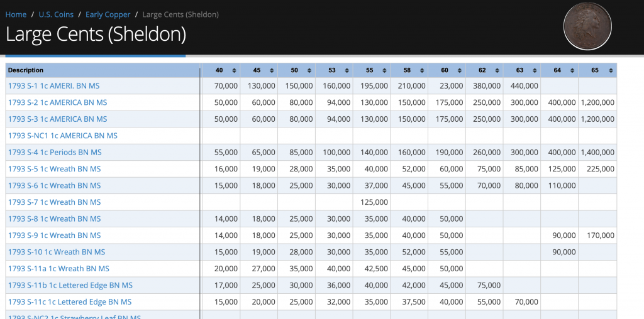Sort by grade 50 column arrows
Image resolution: width=644 pixels, height=319 pixels.
tap(309, 70)
